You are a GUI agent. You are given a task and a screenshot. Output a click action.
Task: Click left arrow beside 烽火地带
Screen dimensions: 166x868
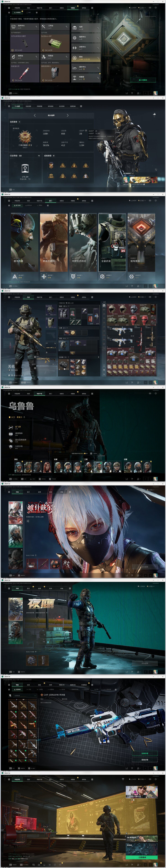tap(35, 115)
